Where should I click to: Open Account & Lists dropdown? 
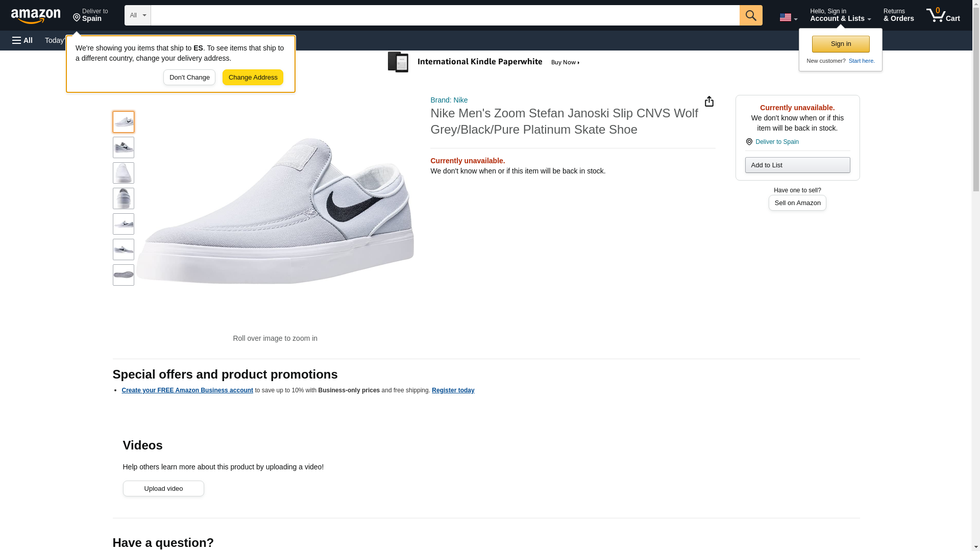(840, 15)
